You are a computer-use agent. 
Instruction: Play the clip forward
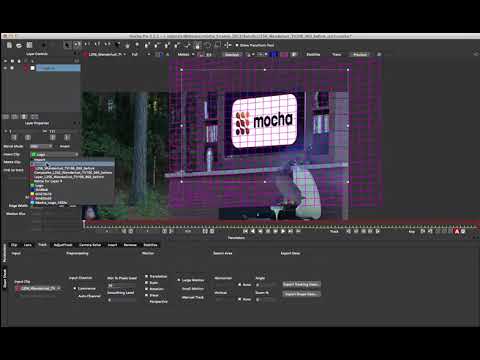[283, 231]
